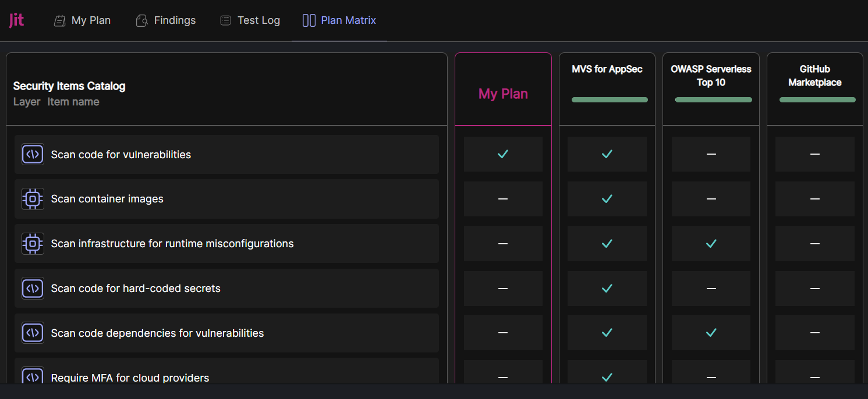The image size is (868, 399).
Task: Select the Scan container images item
Action: [x=226, y=199]
